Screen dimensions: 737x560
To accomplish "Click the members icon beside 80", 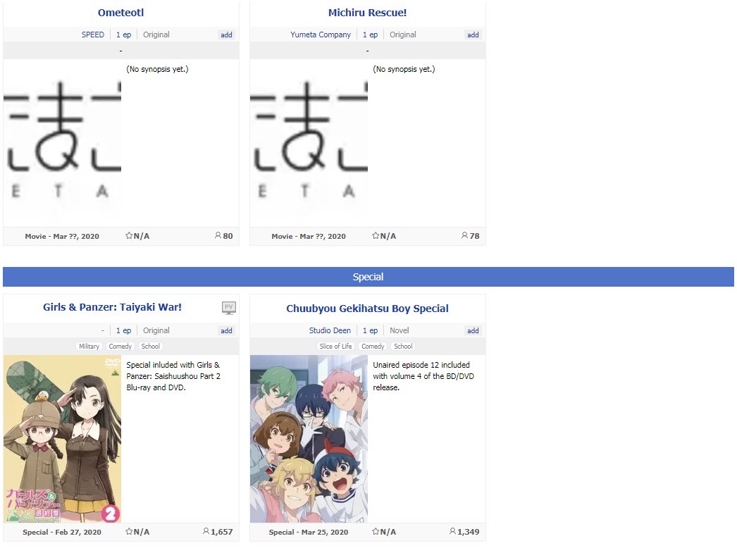I will tap(218, 235).
